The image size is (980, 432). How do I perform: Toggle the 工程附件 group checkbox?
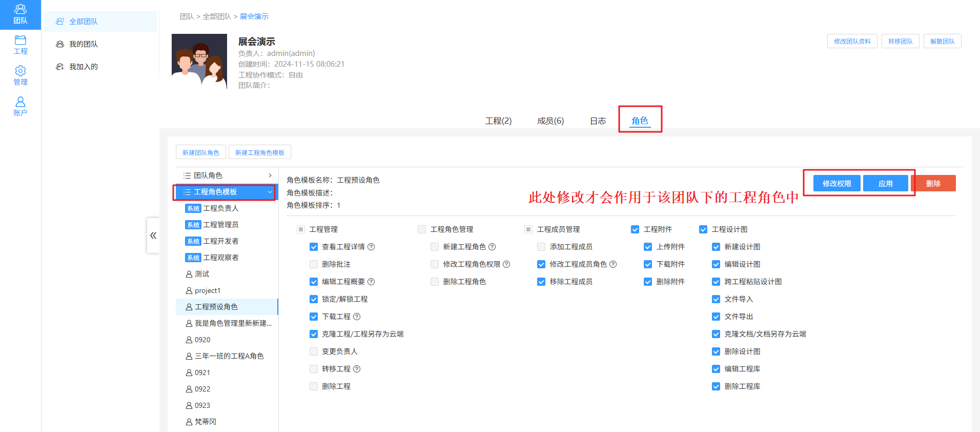[635, 229]
